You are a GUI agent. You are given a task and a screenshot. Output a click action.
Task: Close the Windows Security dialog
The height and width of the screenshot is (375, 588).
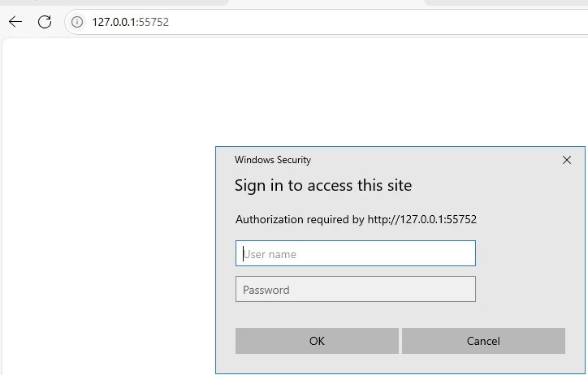tap(567, 160)
